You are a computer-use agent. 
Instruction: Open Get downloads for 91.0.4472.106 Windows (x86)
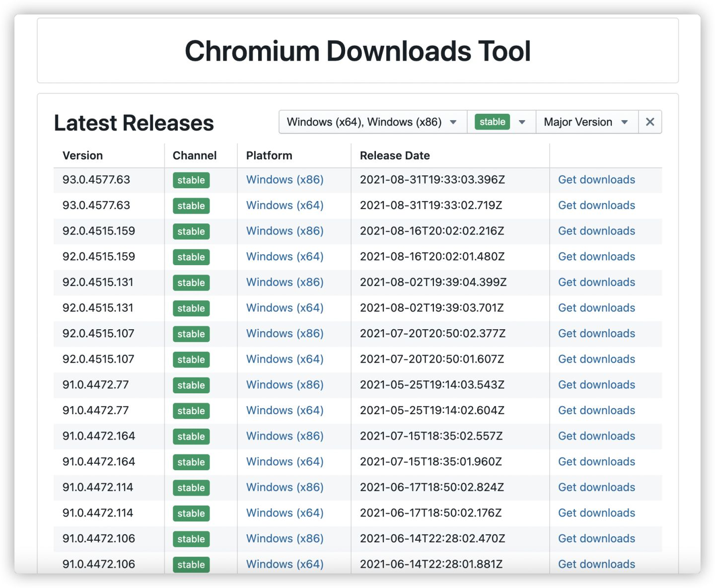click(x=596, y=538)
